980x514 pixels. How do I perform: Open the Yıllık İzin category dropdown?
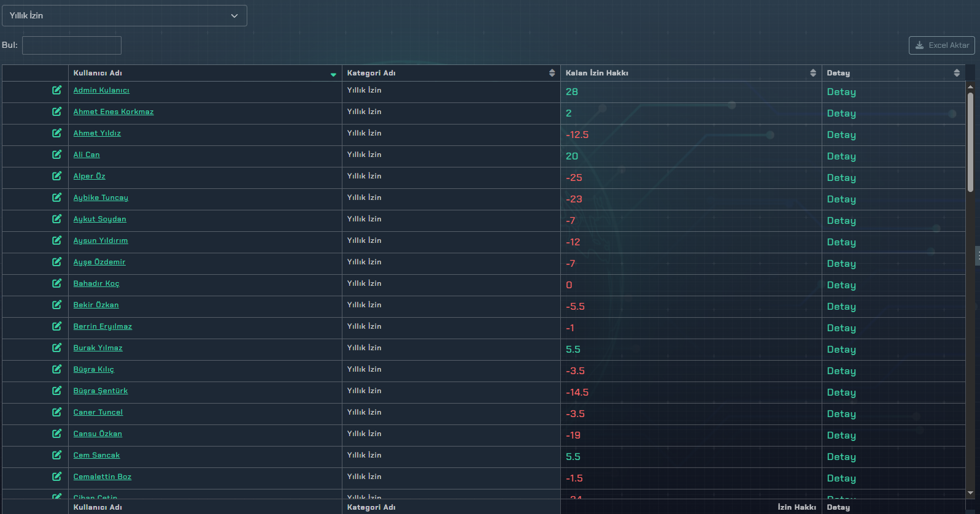(125, 16)
